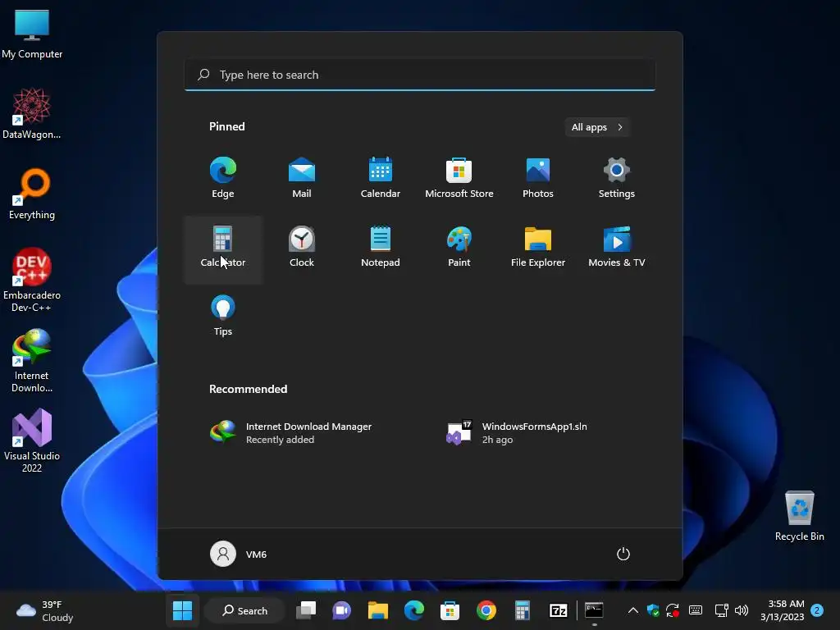Image resolution: width=840 pixels, height=630 pixels.
Task: Open recommended Internet Download Manager
Action: coord(291,433)
